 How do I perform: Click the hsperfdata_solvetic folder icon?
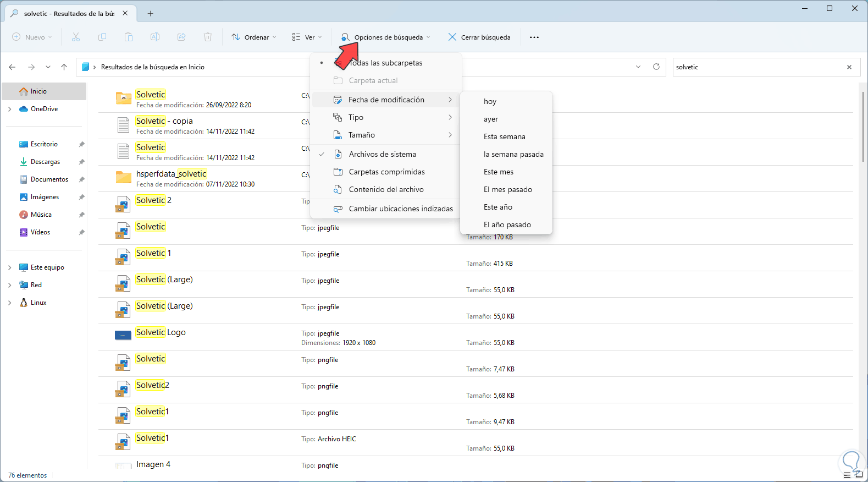coord(123,177)
